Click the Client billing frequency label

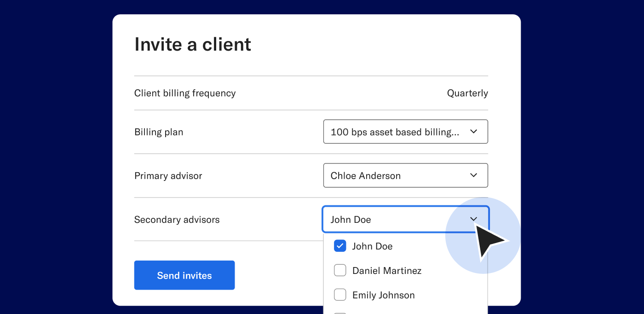(185, 93)
